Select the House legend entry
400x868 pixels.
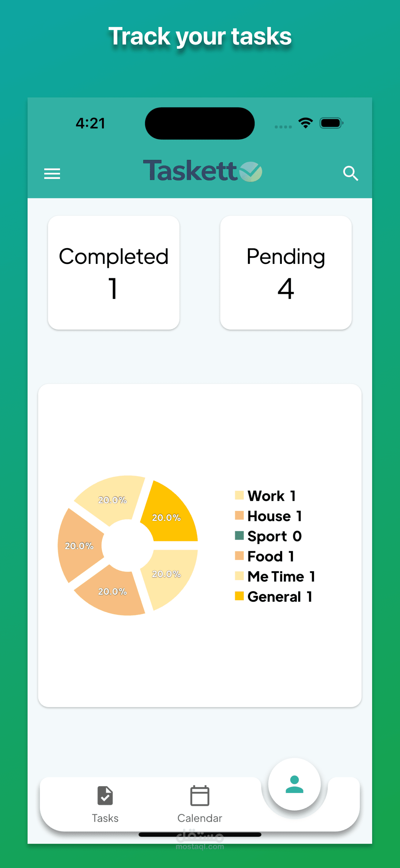[x=268, y=516]
